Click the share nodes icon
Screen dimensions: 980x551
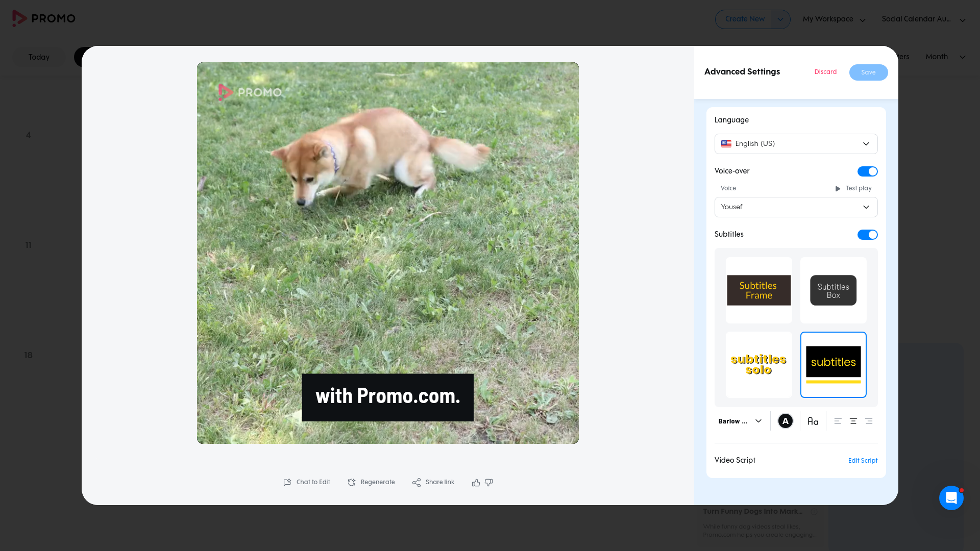pos(416,482)
